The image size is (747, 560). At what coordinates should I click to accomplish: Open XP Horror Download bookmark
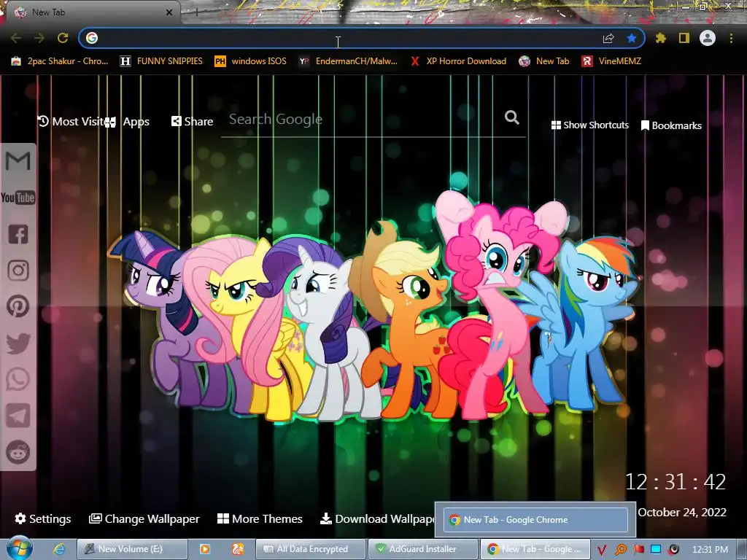458,61
